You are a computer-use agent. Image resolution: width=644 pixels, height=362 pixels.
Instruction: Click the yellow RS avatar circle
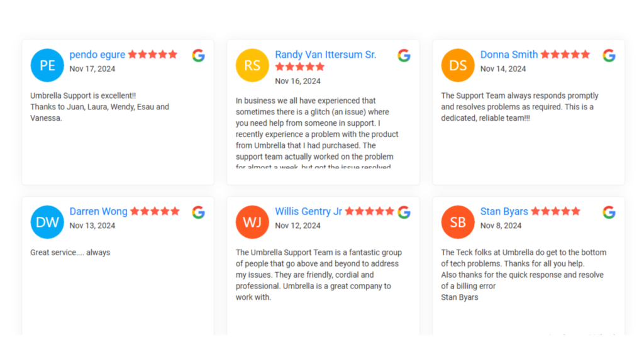[x=252, y=65]
